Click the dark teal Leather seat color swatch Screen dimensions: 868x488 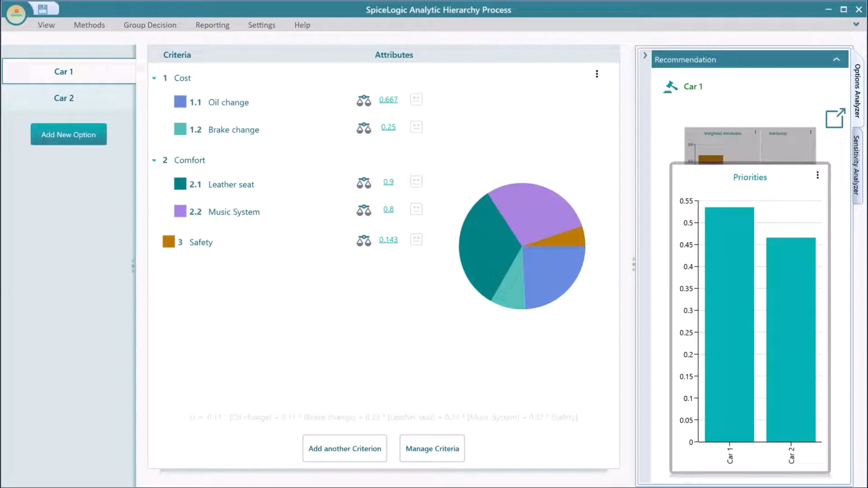[x=180, y=183]
